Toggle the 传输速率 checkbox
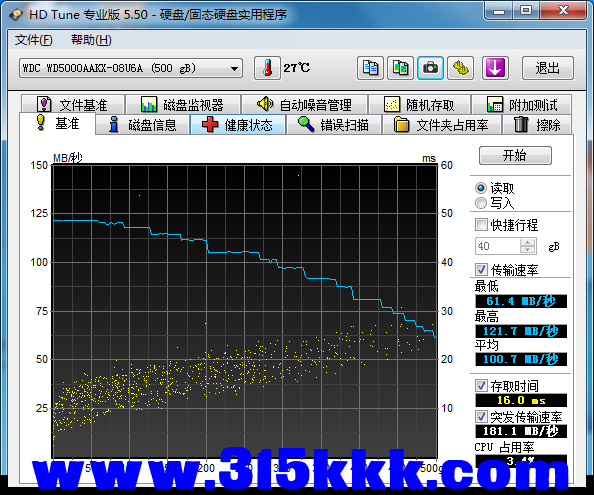The height and width of the screenshot is (495, 594). click(x=481, y=270)
